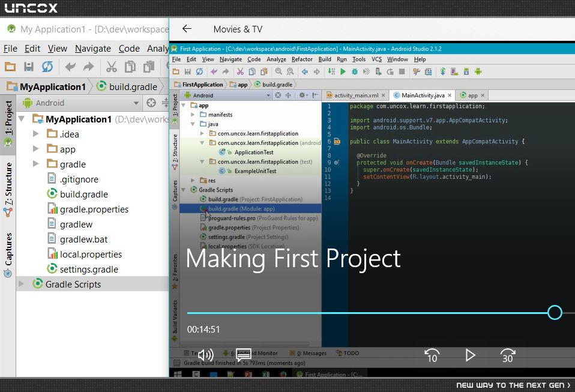Click Save All icon in My Application1 toolbar
Viewport: 575px width, 392px height.
[29, 67]
